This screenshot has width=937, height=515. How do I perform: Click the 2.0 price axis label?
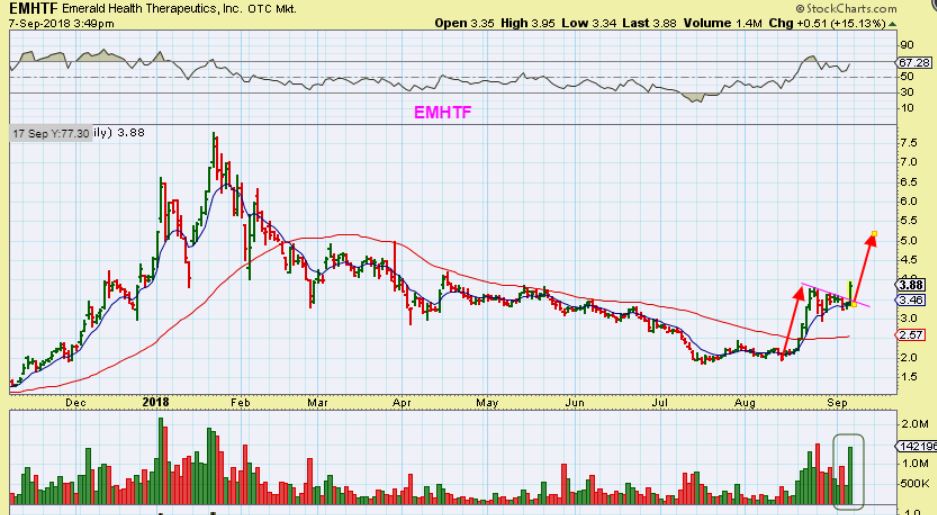pyautogui.click(x=908, y=357)
